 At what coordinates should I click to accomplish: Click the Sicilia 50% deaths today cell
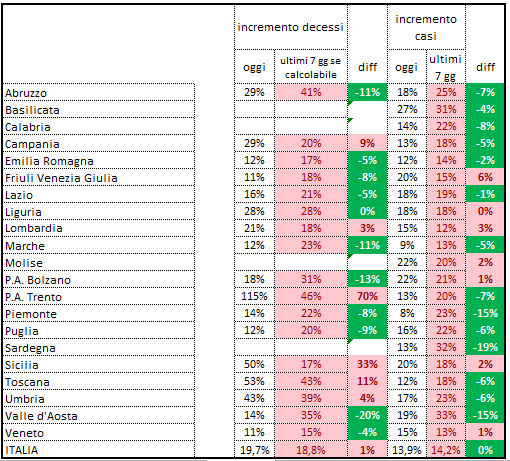click(x=254, y=364)
